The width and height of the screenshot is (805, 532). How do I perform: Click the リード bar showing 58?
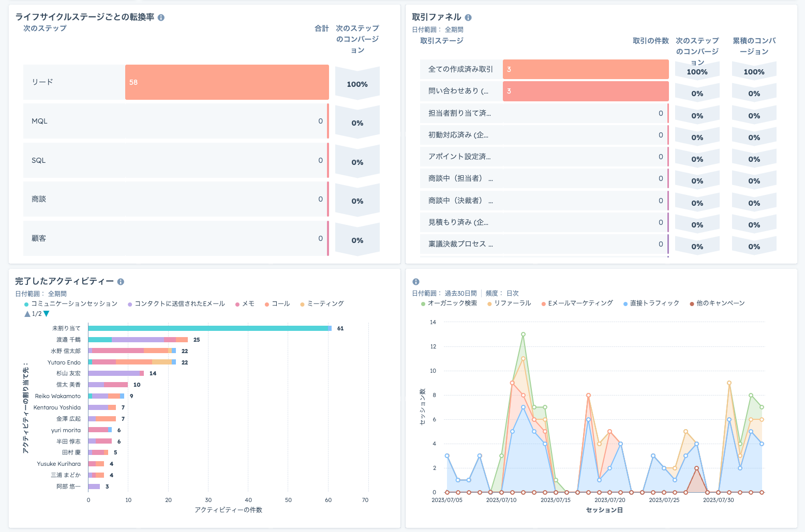point(227,82)
